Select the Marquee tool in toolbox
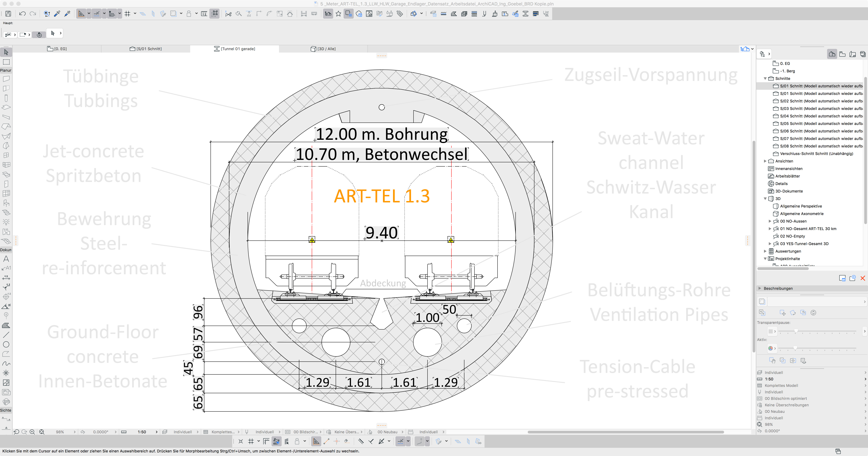The width and height of the screenshot is (868, 456). 6,62
